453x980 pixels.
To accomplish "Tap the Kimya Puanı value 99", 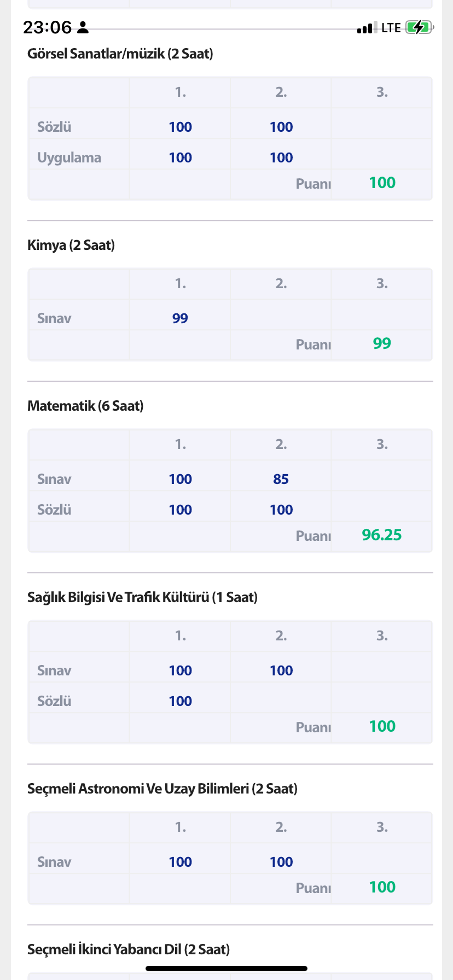I will 382,343.
